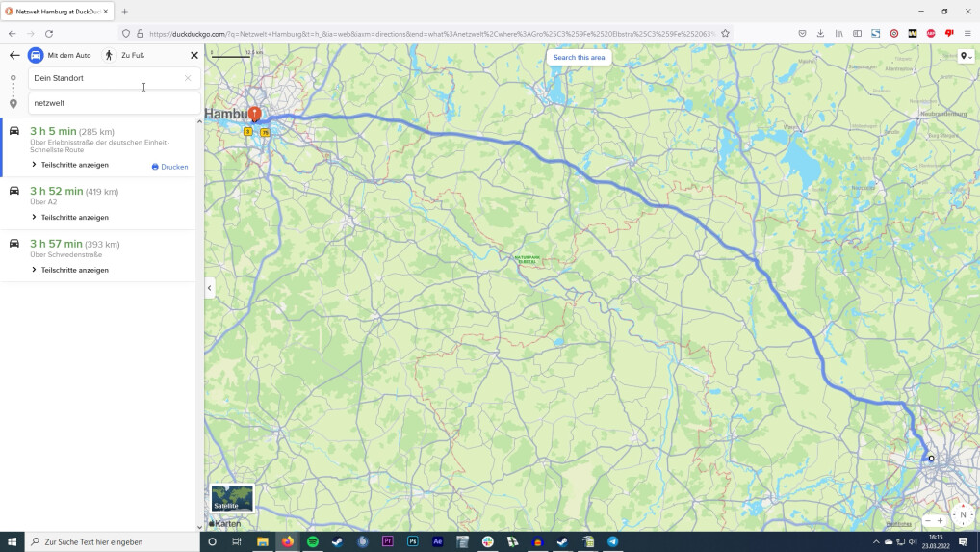Open the location pin dropdown on the map
This screenshot has height=552, width=980.
(967, 56)
